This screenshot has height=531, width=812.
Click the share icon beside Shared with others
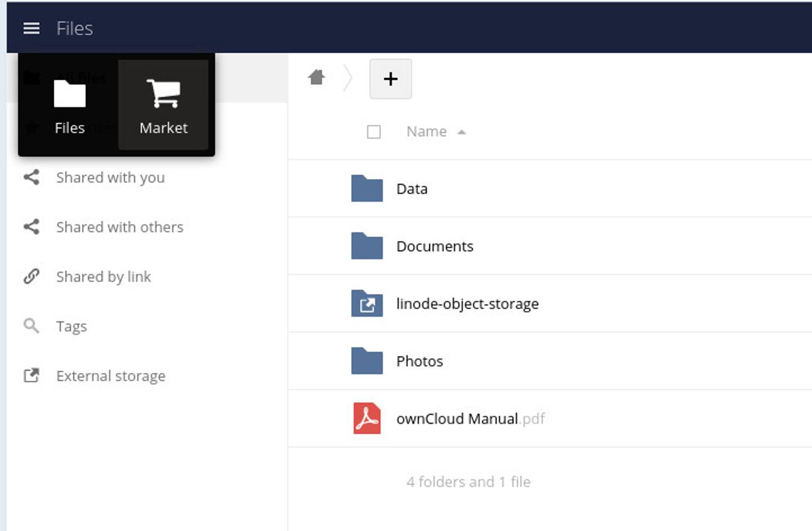pos(31,227)
